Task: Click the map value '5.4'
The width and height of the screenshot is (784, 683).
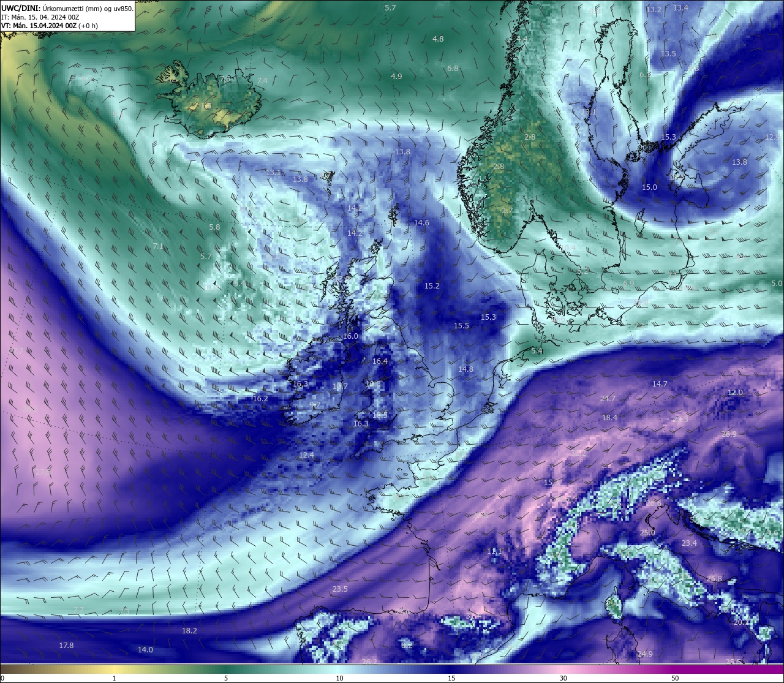Action: coord(537,351)
